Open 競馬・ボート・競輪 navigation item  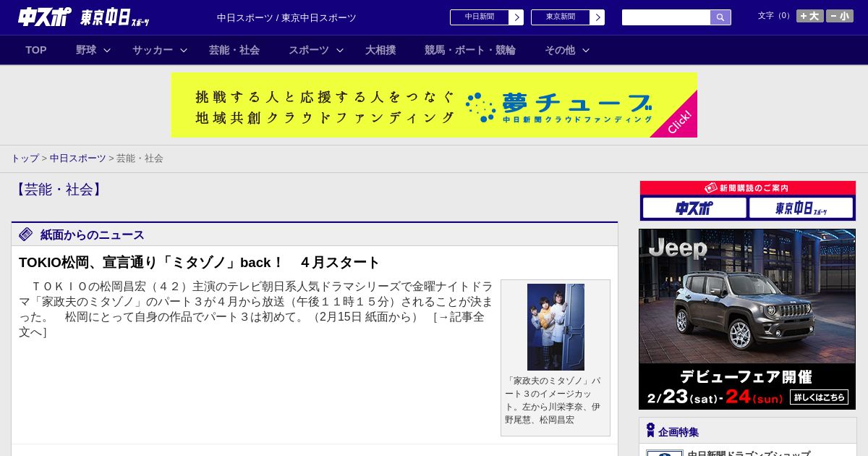pos(470,50)
